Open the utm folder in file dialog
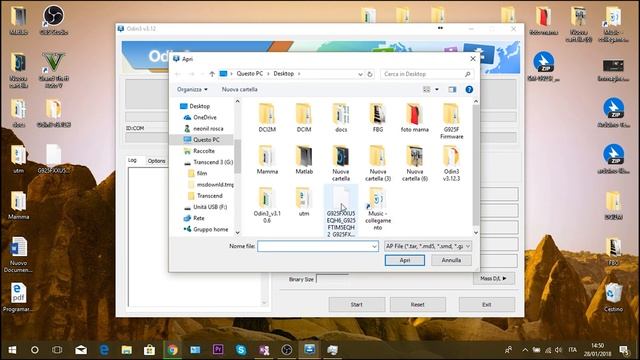Viewport: 640px width, 360px height. click(x=304, y=202)
